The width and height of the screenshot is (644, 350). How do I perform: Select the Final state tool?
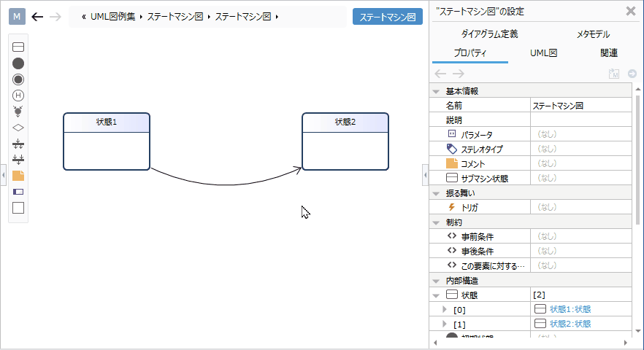18,79
